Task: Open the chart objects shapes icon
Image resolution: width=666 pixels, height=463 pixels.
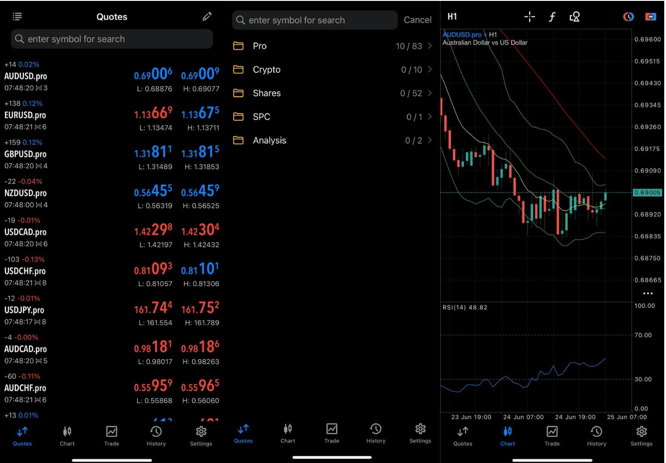Action: coord(575,17)
